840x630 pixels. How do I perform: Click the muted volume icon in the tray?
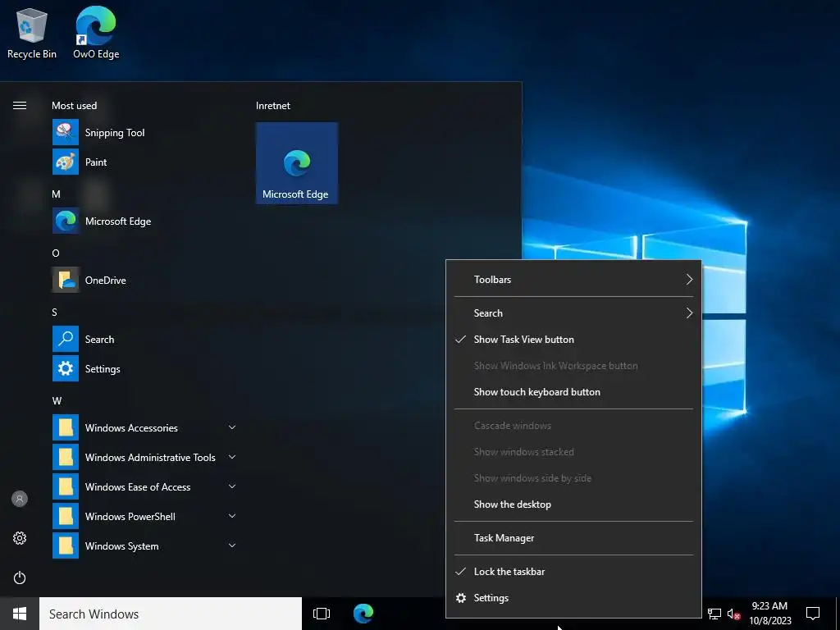[733, 614]
